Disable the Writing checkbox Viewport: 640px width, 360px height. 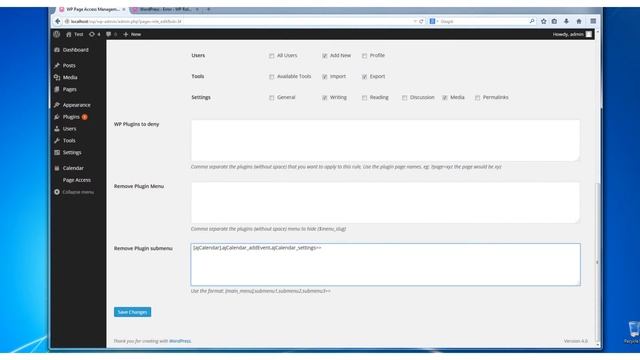324,98
